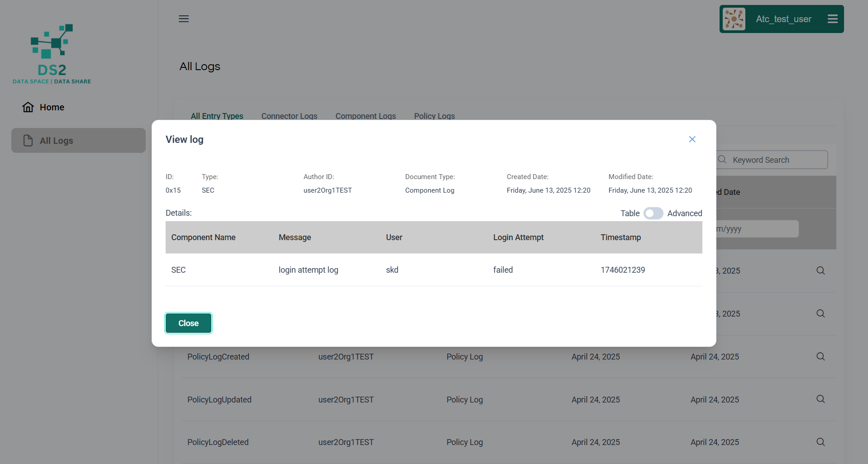This screenshot has width=868, height=464.
Task: Toggle the Table/Advanced view switch
Action: 653,213
